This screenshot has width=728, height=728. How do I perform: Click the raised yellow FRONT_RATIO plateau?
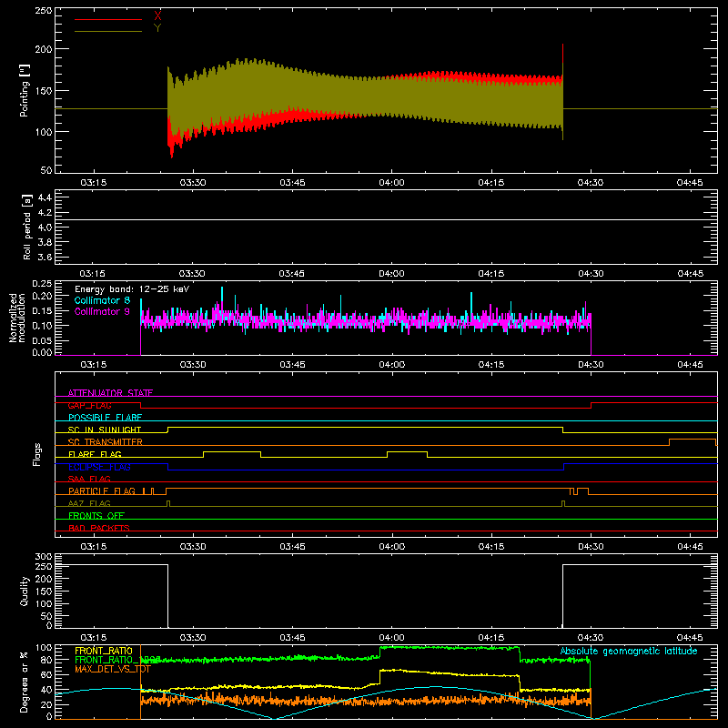(449, 672)
